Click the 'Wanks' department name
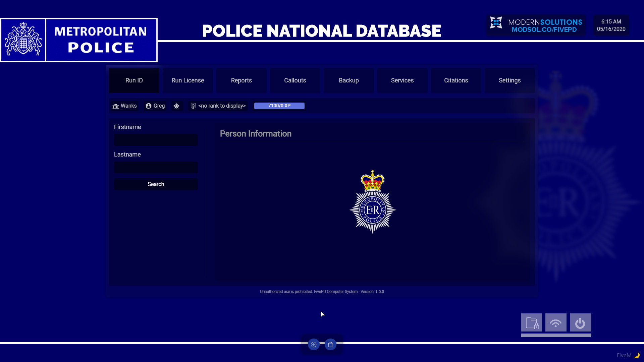Image resolution: width=644 pixels, height=362 pixels. (x=128, y=106)
